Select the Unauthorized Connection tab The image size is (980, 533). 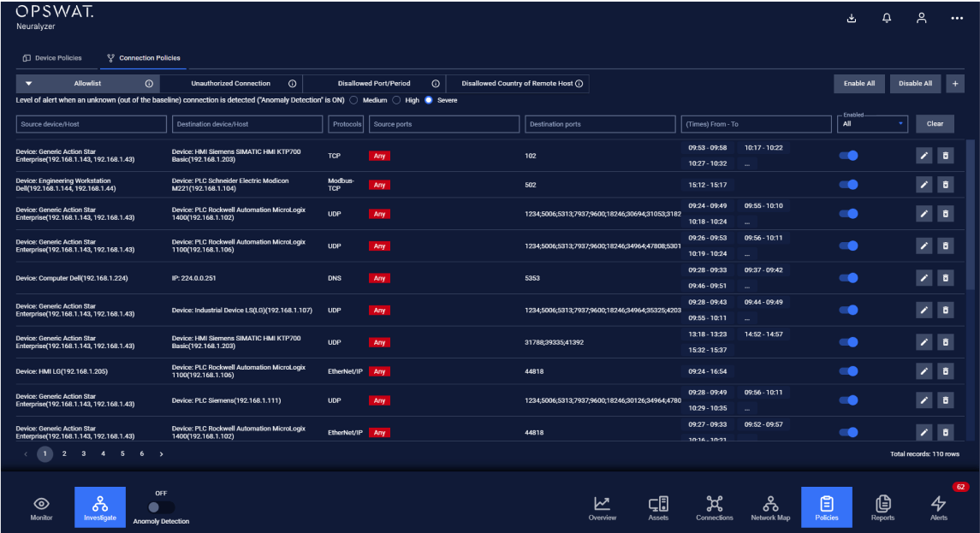[230, 84]
